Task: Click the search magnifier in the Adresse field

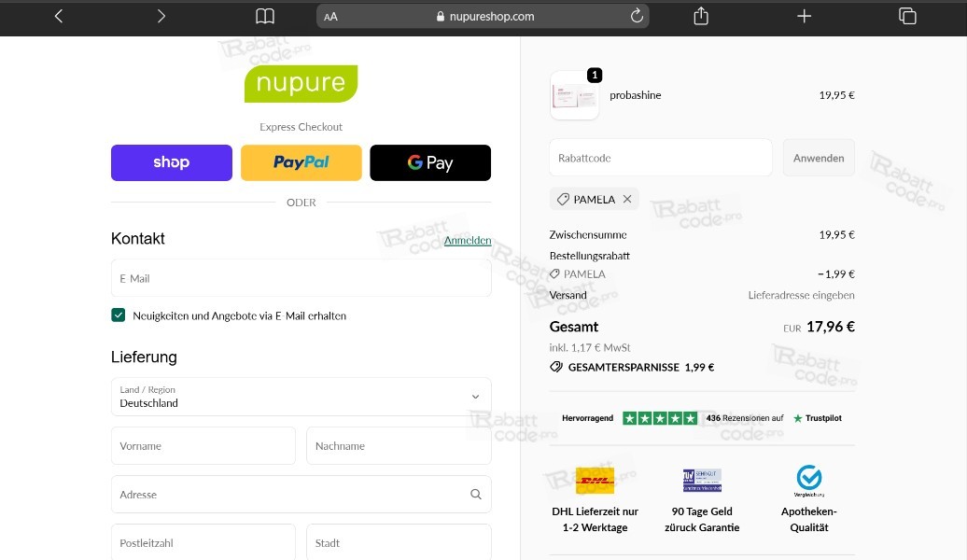Action: pos(475,494)
